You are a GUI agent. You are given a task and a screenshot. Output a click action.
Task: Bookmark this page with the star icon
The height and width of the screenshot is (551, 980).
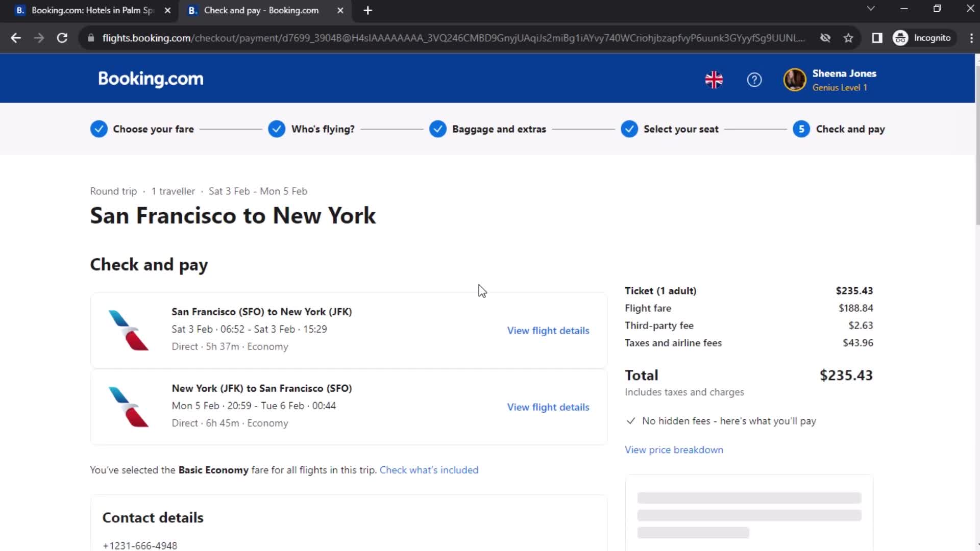pyautogui.click(x=848, y=38)
